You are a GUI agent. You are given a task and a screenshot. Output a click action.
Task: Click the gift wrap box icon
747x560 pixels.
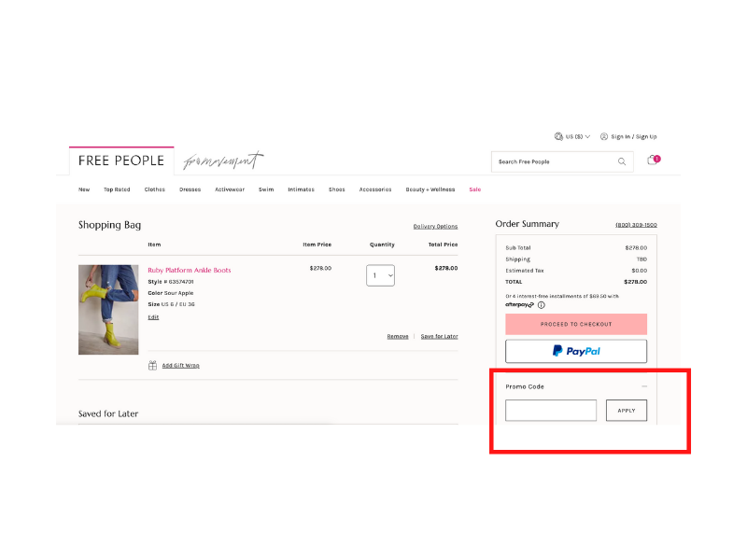pyautogui.click(x=152, y=365)
